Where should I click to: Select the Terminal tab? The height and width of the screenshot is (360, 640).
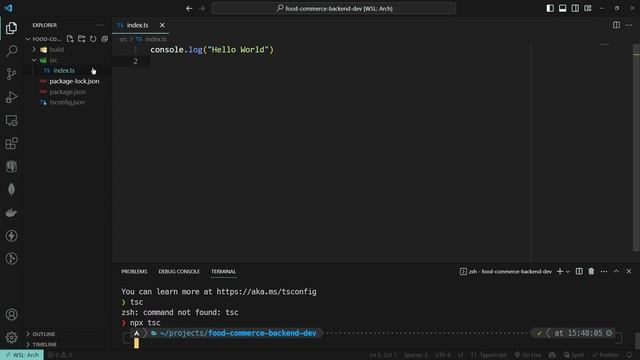[223, 271]
